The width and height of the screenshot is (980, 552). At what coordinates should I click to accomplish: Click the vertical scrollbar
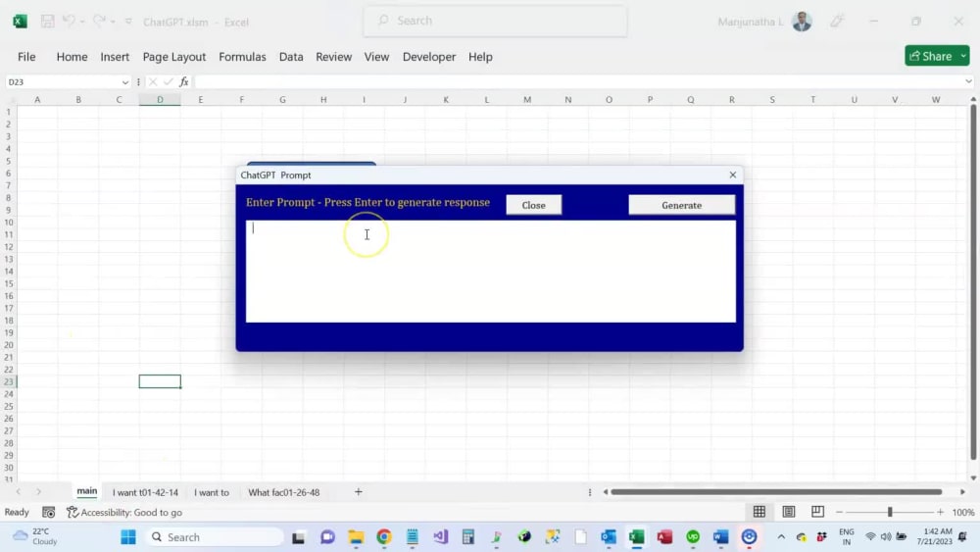click(973, 282)
